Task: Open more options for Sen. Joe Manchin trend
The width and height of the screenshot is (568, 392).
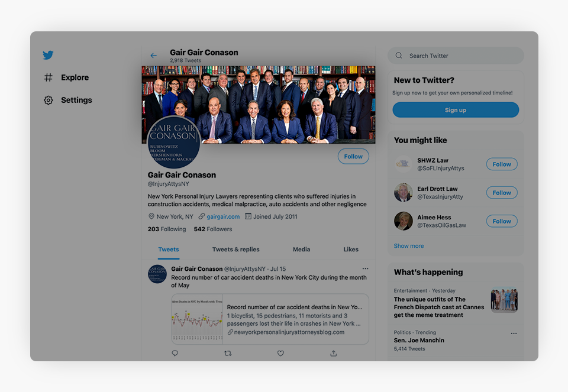Action: coord(514,333)
